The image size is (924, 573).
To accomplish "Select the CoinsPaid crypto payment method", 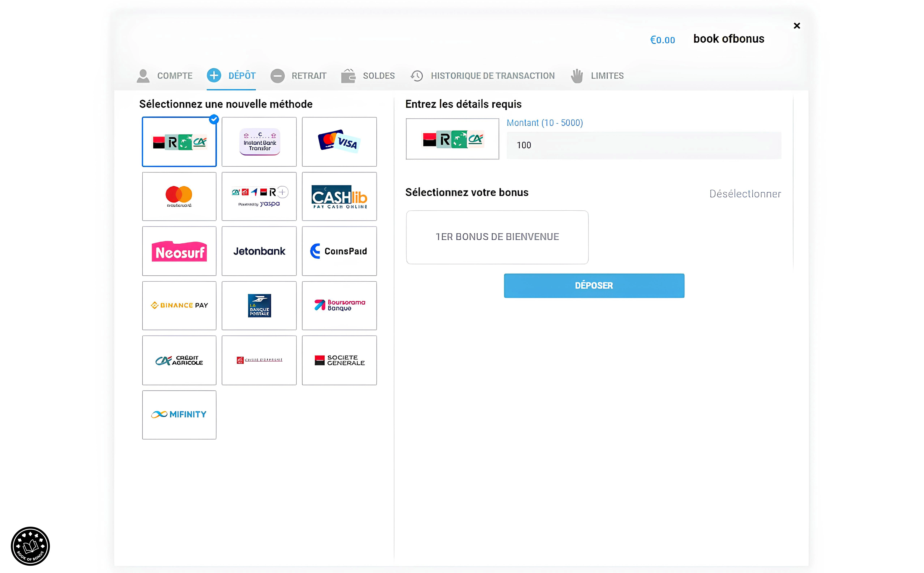I will (x=339, y=251).
